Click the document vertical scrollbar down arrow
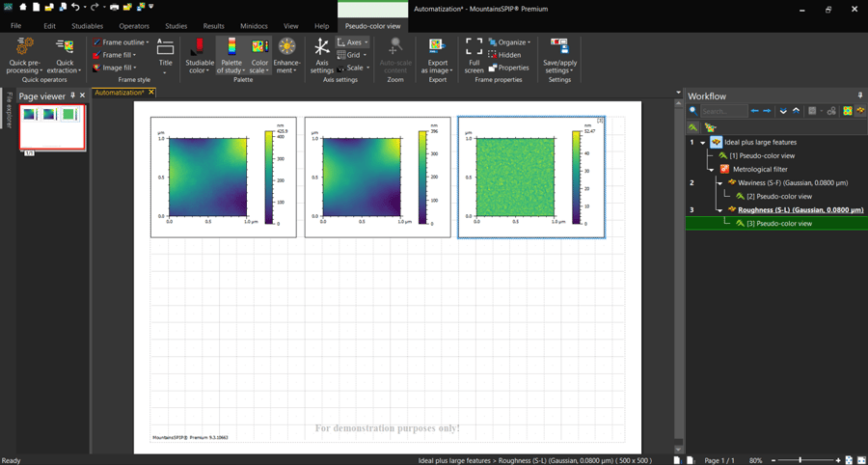This screenshot has width=868, height=465. click(x=679, y=449)
